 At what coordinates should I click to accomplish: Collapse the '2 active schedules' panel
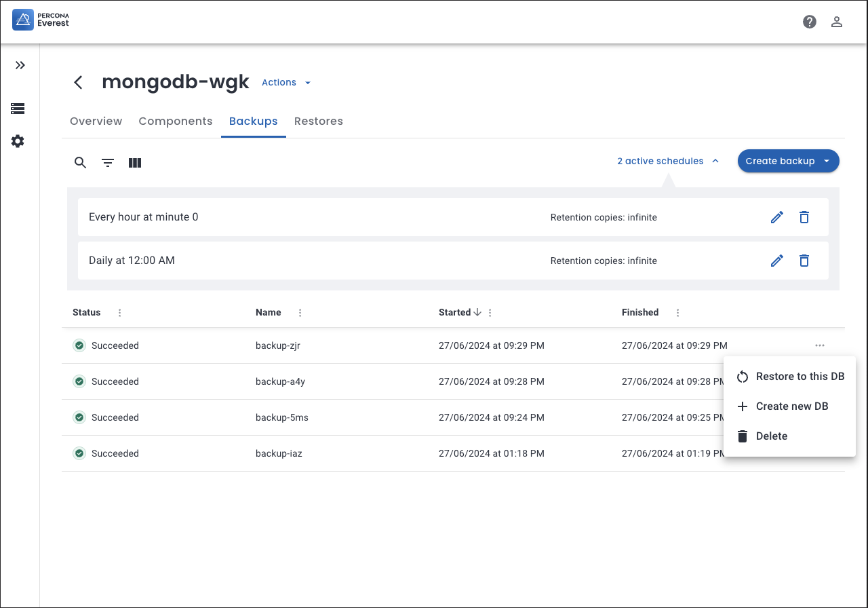point(667,161)
